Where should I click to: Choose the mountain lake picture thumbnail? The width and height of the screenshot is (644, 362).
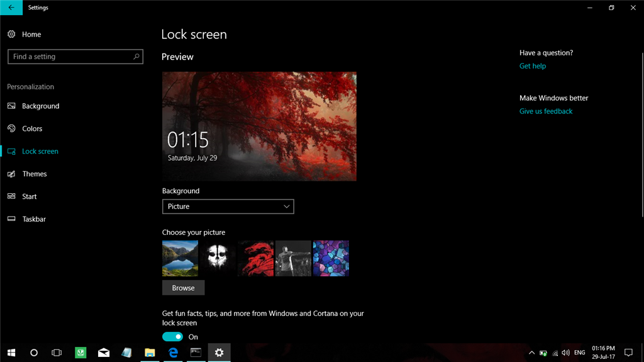pyautogui.click(x=180, y=258)
